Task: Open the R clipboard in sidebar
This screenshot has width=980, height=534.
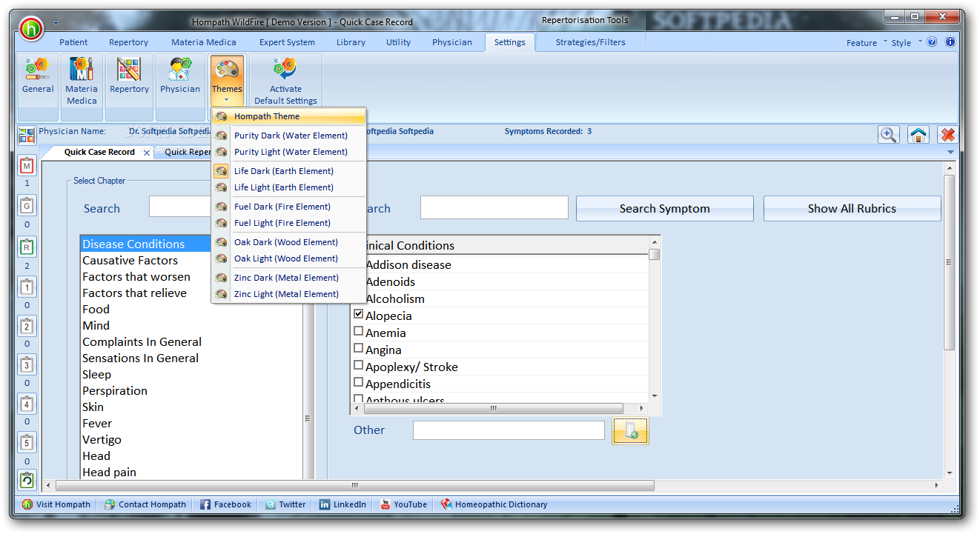Action: point(27,247)
